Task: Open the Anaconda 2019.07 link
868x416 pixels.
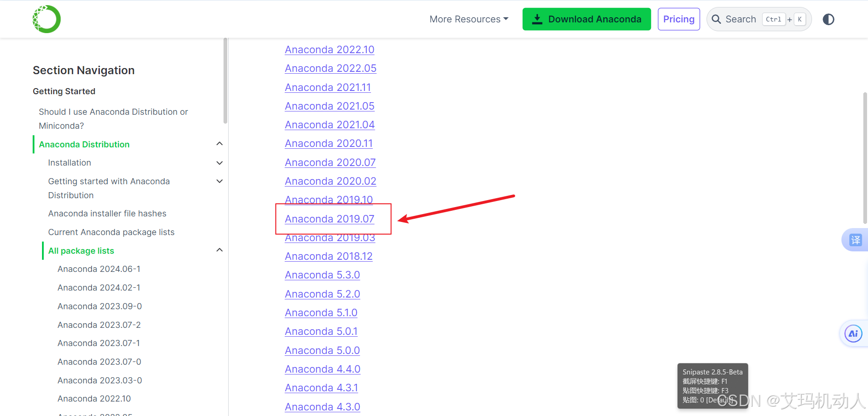Action: 329,219
